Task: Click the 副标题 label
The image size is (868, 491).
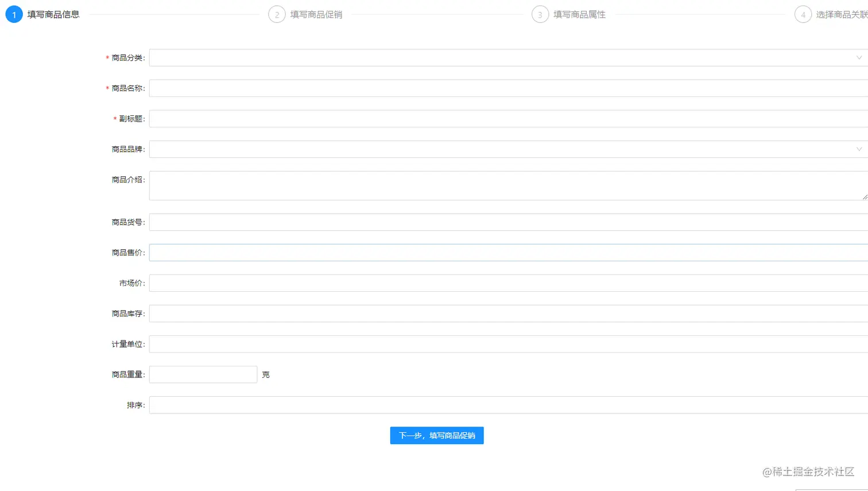Action: (132, 119)
